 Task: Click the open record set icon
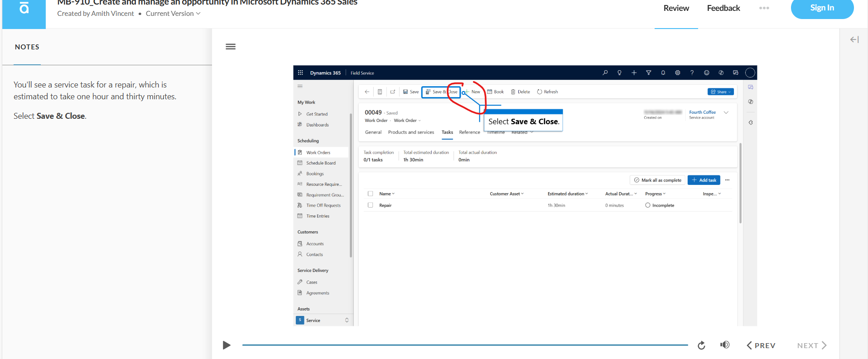click(380, 92)
